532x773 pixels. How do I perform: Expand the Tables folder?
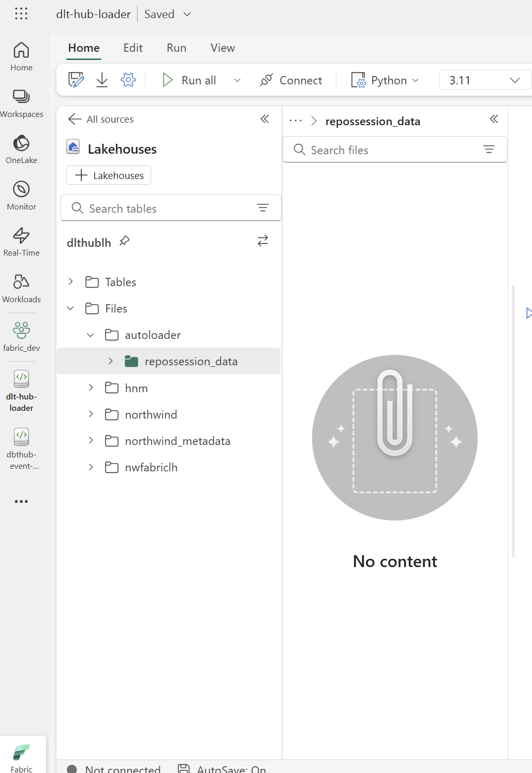tap(71, 281)
